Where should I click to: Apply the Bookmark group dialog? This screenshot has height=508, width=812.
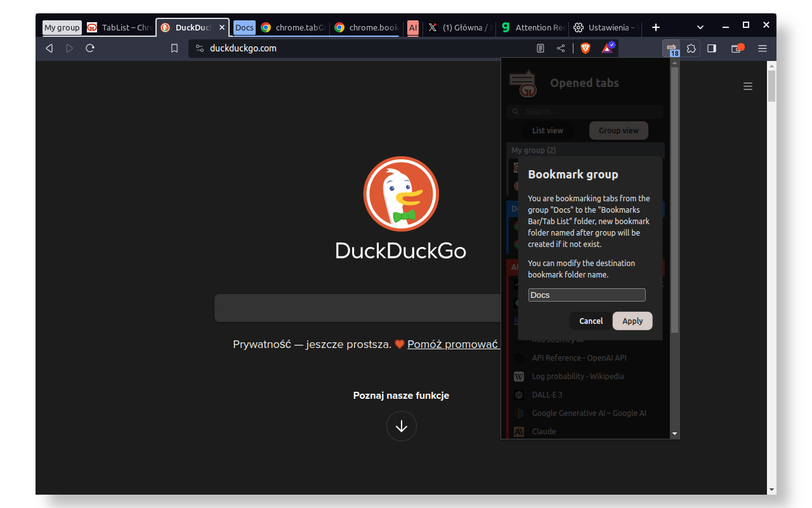tap(632, 321)
